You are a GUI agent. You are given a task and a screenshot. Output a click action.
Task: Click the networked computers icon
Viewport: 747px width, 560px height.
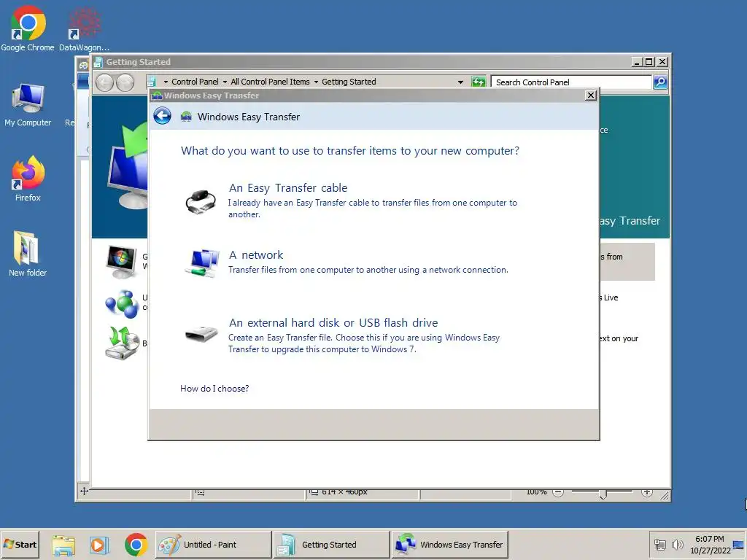202,262
